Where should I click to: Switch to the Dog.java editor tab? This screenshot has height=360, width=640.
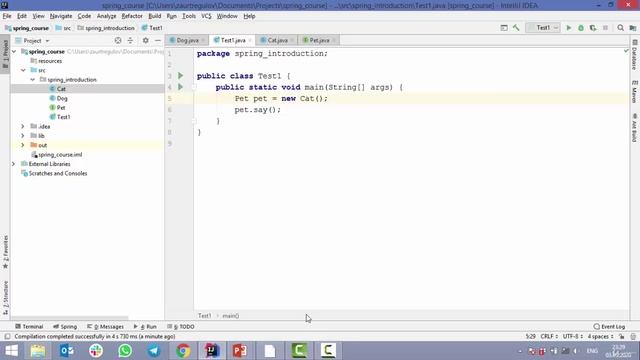pos(187,40)
